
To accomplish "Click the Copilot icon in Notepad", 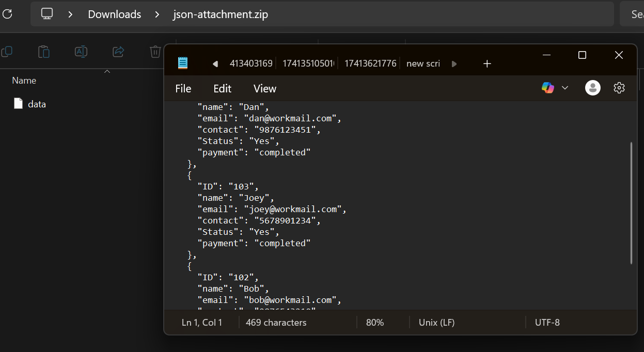I will pos(547,88).
